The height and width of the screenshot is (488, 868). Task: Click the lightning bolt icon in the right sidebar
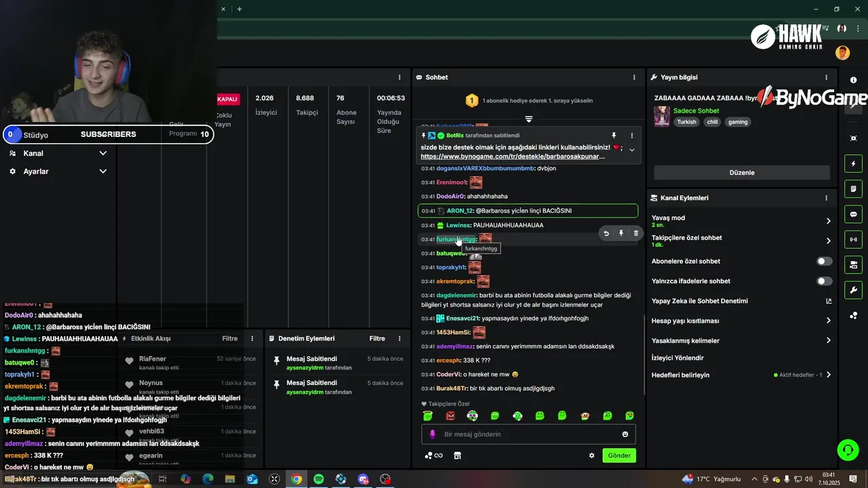tap(853, 163)
